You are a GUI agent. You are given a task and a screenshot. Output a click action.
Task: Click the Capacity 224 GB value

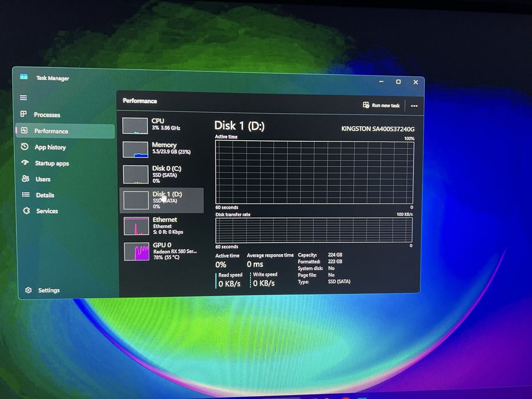pyautogui.click(x=335, y=255)
